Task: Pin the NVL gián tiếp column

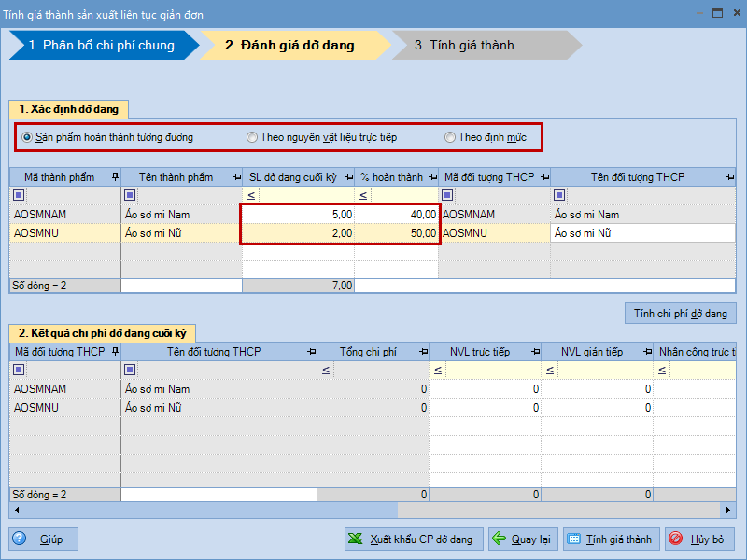Action: tap(647, 352)
